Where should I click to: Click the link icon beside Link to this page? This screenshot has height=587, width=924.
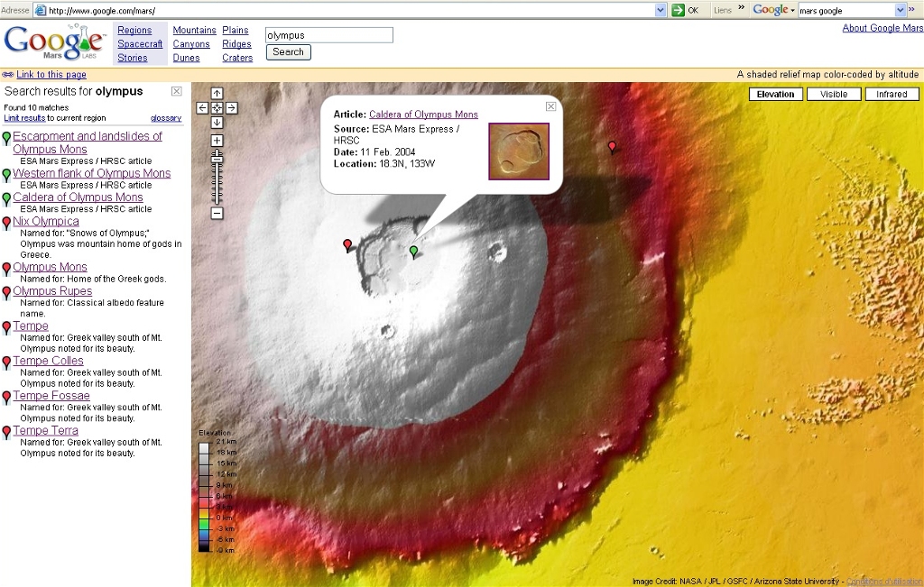pos(7,75)
